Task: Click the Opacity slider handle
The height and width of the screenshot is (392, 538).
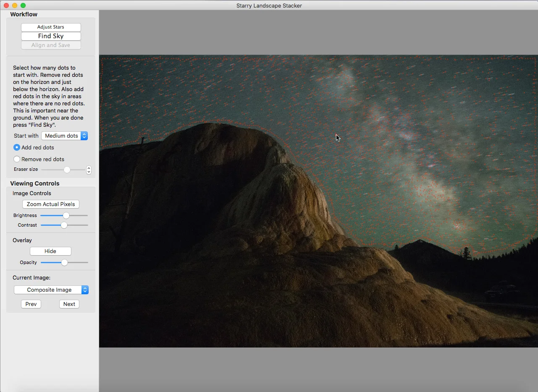Action: (64, 262)
